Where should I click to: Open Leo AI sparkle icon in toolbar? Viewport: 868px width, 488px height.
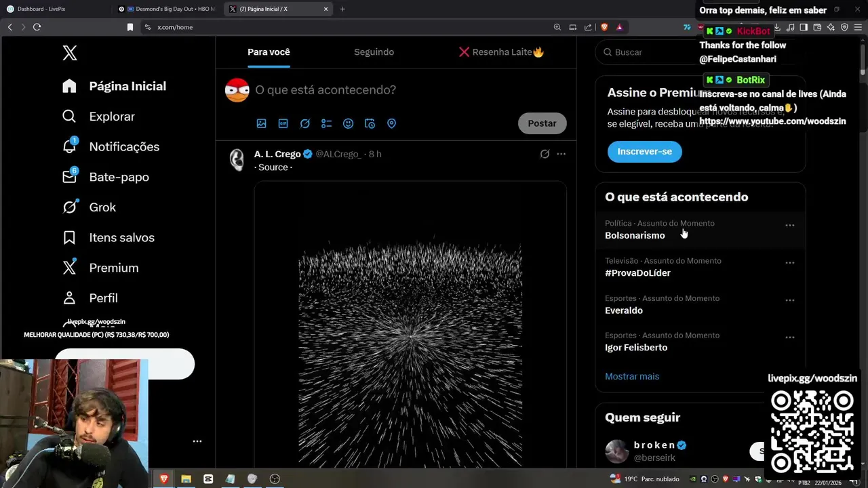coord(831,27)
